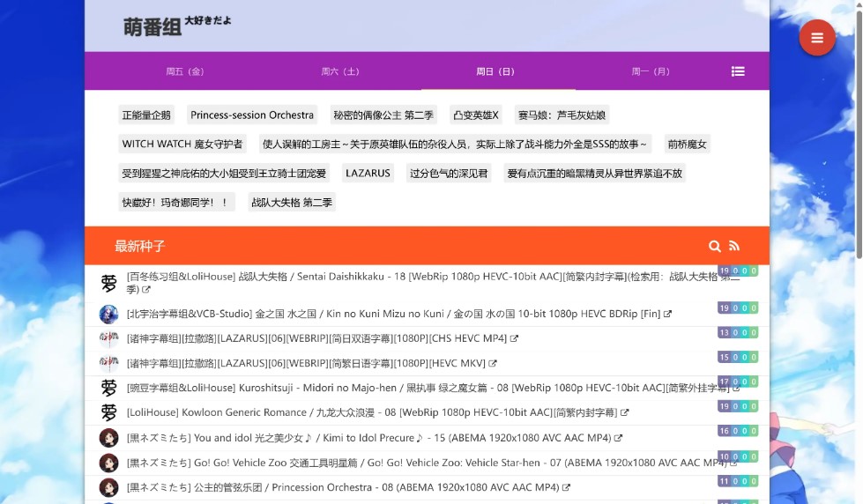Click the external link icon after LAZARUS MP4 entry
The height and width of the screenshot is (504, 863).
tap(515, 338)
